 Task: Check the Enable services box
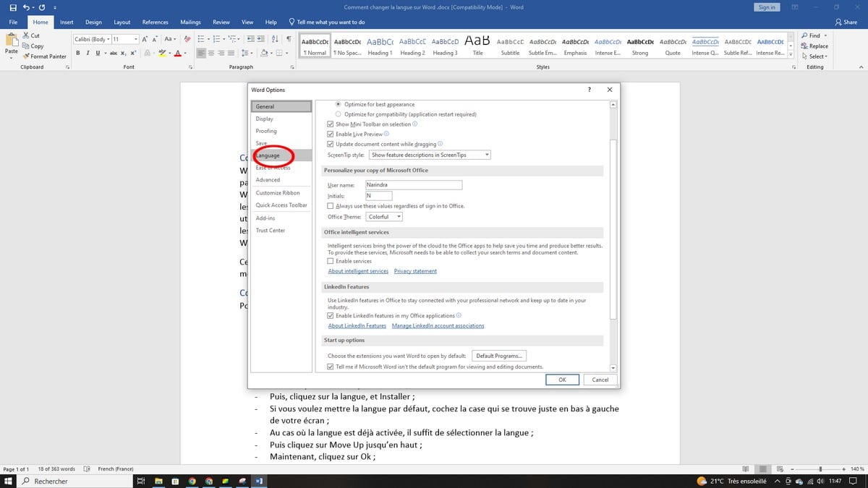pyautogui.click(x=331, y=261)
